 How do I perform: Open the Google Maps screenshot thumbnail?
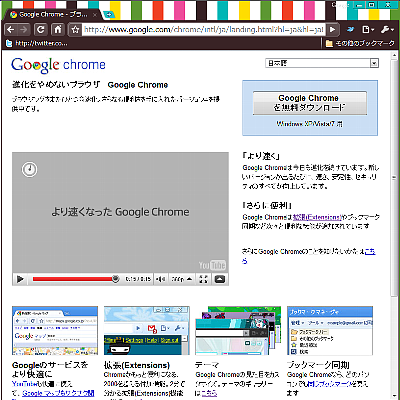coord(55,331)
